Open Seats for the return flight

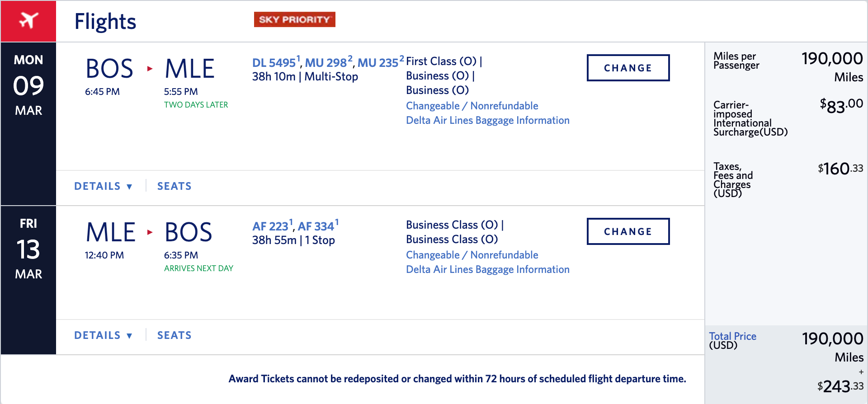tap(174, 335)
